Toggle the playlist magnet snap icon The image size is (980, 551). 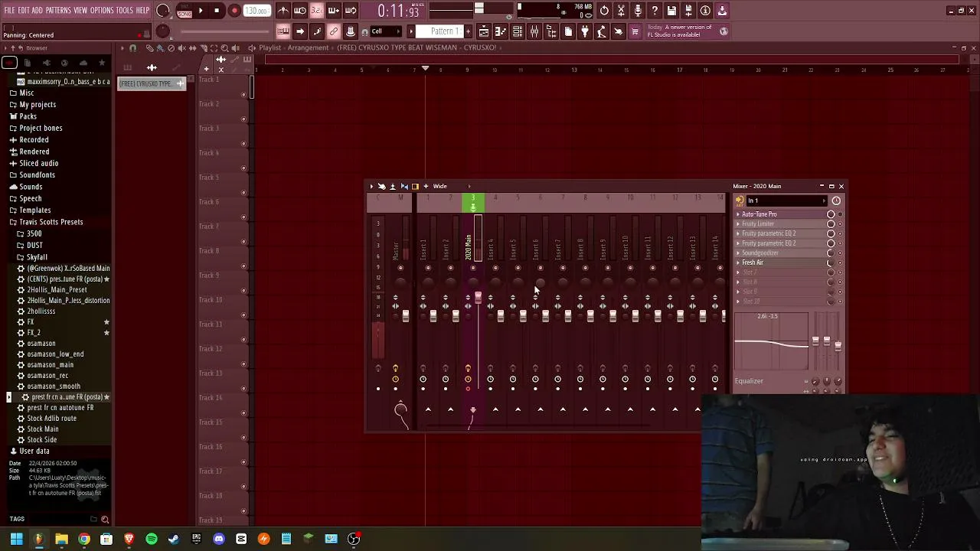(x=132, y=48)
